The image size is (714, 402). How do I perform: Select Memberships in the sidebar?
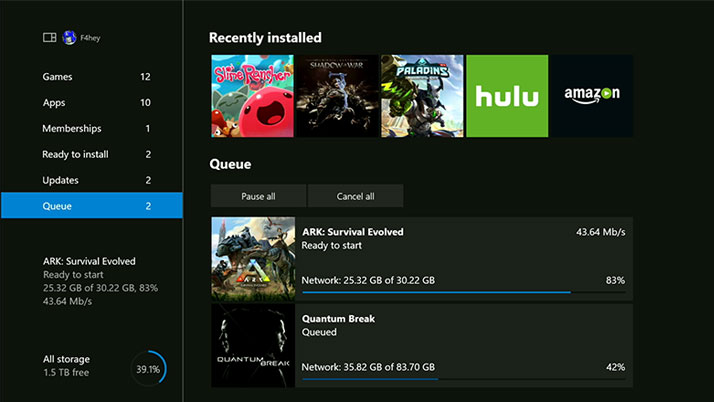coord(91,129)
